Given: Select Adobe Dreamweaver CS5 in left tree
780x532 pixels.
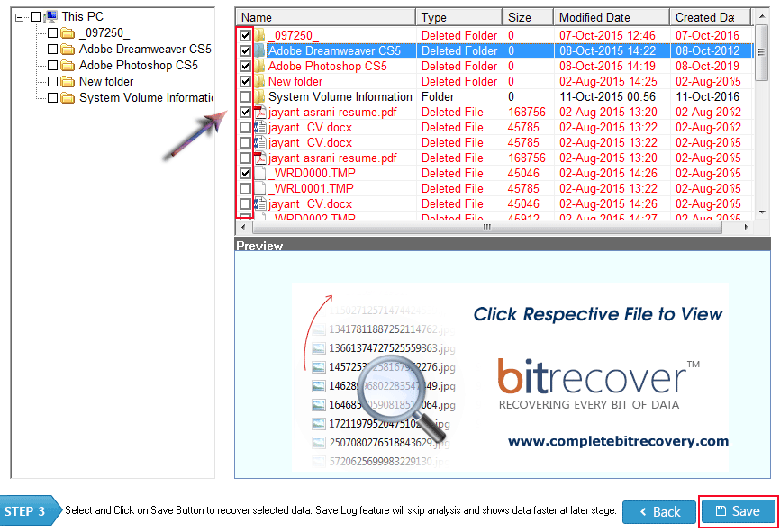Looking at the screenshot, I should pyautogui.click(x=145, y=50).
